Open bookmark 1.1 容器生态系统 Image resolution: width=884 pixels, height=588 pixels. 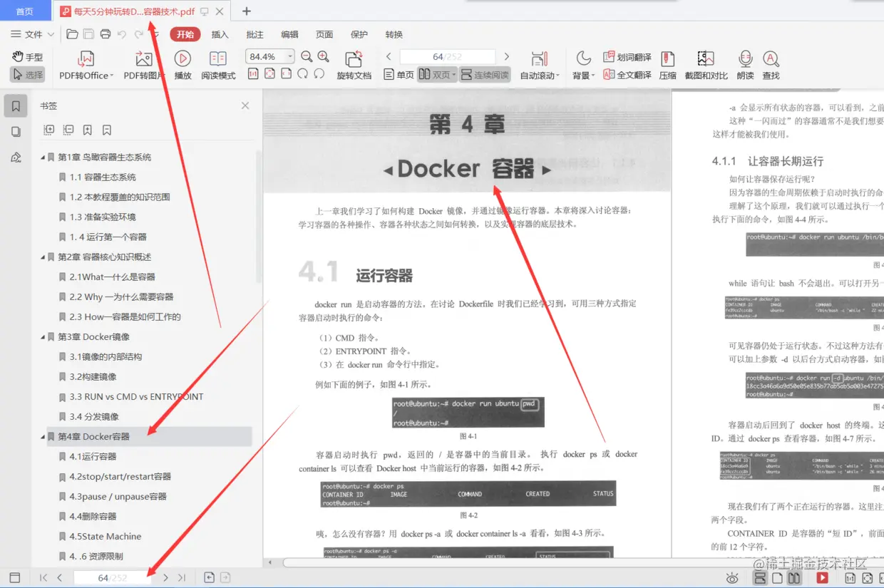(x=102, y=177)
